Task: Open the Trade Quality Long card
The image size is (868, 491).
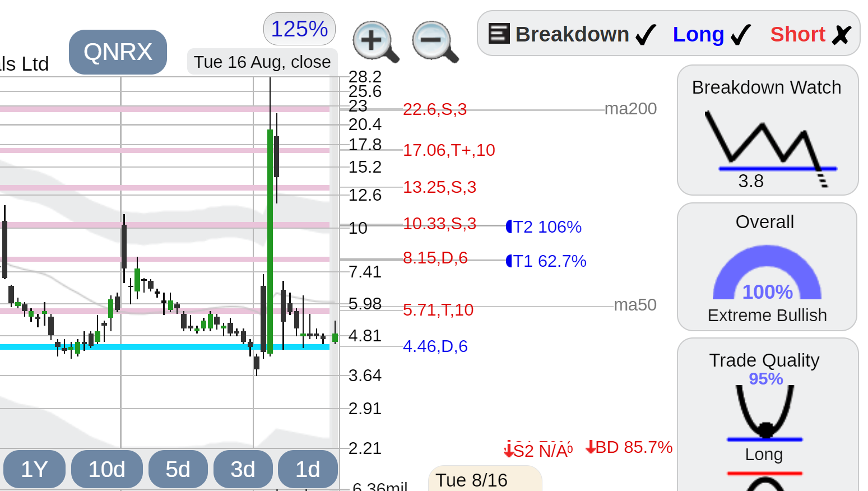Action: pos(768,415)
